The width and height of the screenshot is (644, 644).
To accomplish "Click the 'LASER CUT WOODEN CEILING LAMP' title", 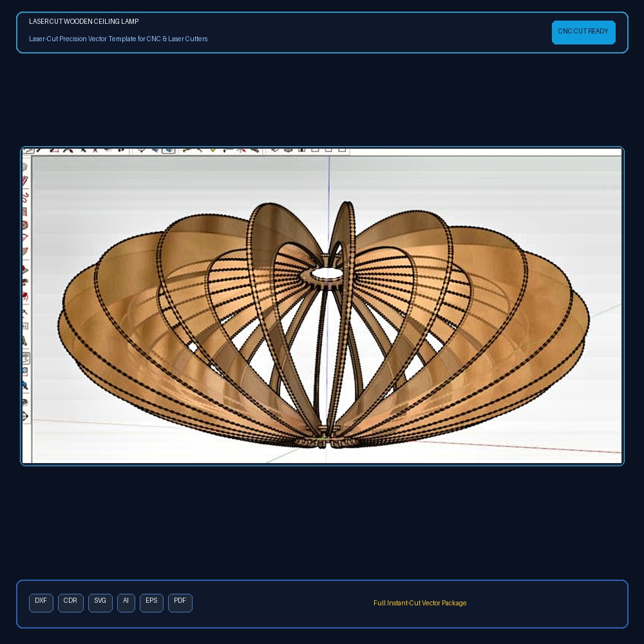I will (x=84, y=21).
